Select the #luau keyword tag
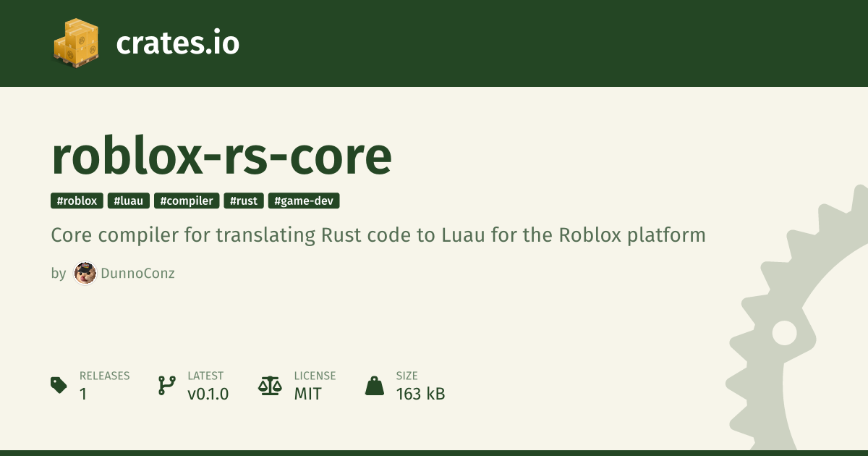 click(129, 201)
